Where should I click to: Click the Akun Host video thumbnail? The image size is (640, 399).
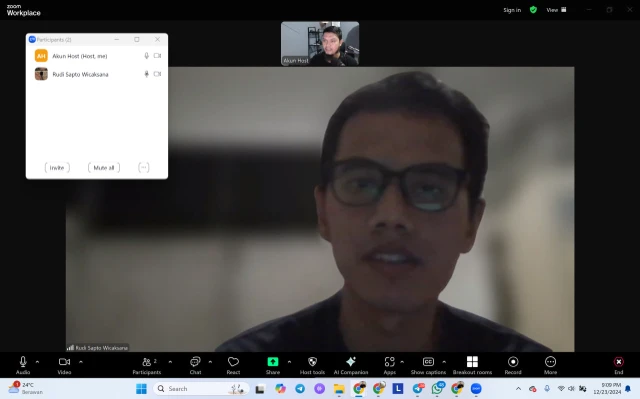click(320, 44)
